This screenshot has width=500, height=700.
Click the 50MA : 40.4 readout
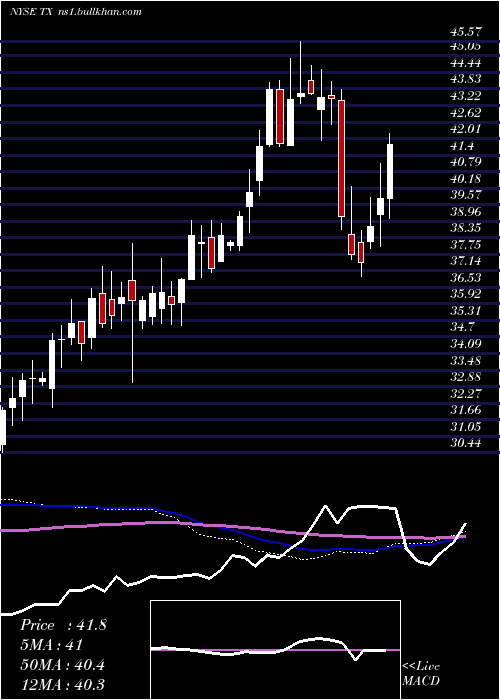click(62, 665)
